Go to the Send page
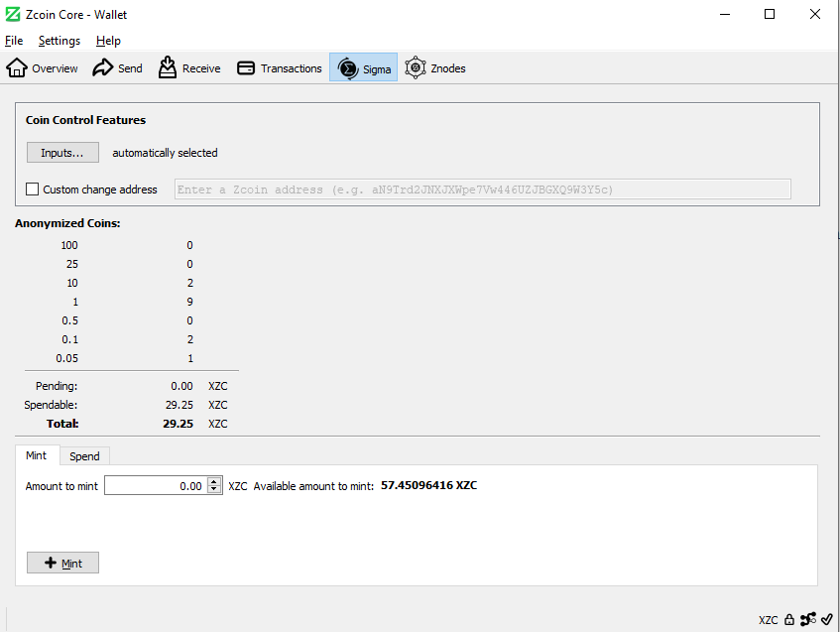This screenshot has width=840, height=632. (x=117, y=68)
